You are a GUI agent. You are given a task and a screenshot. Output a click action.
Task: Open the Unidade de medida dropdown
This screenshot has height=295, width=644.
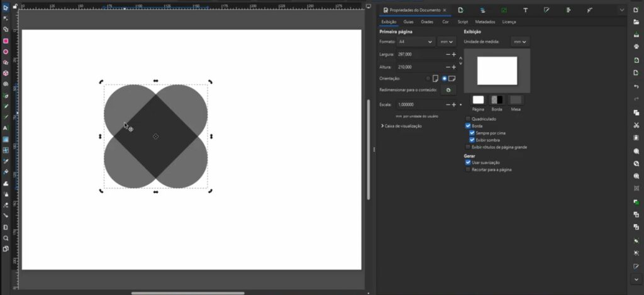tap(519, 42)
